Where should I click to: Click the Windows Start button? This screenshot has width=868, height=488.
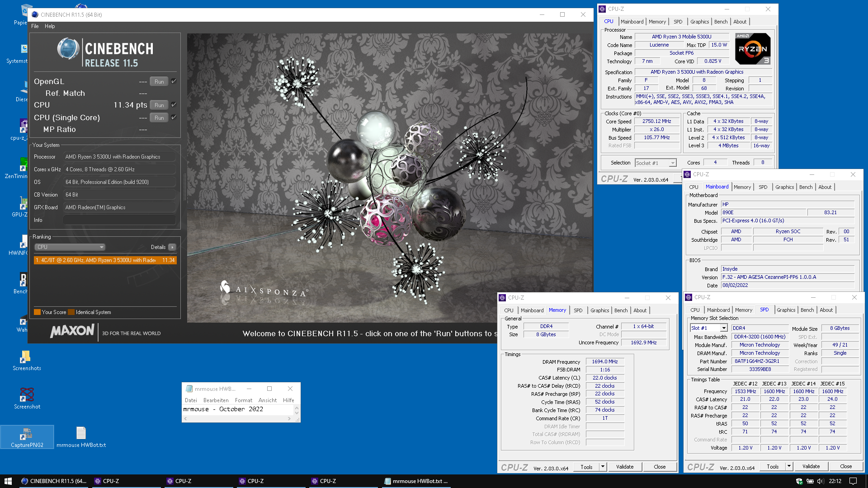point(8,481)
